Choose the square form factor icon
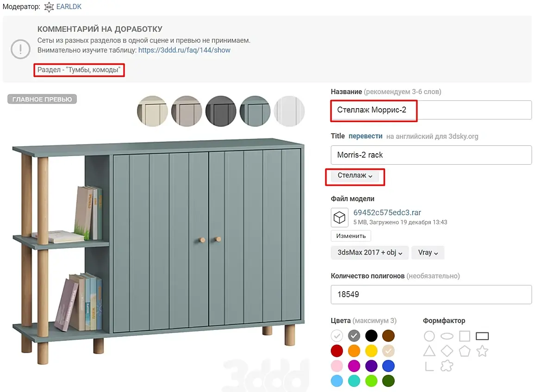Screen dimensions: 546x392 [x=465, y=336]
